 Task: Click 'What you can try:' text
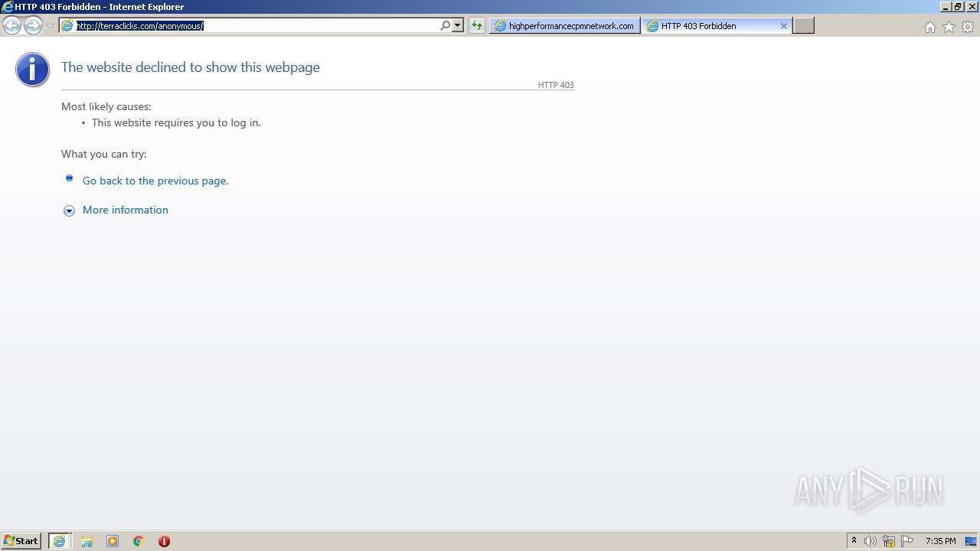(x=104, y=154)
